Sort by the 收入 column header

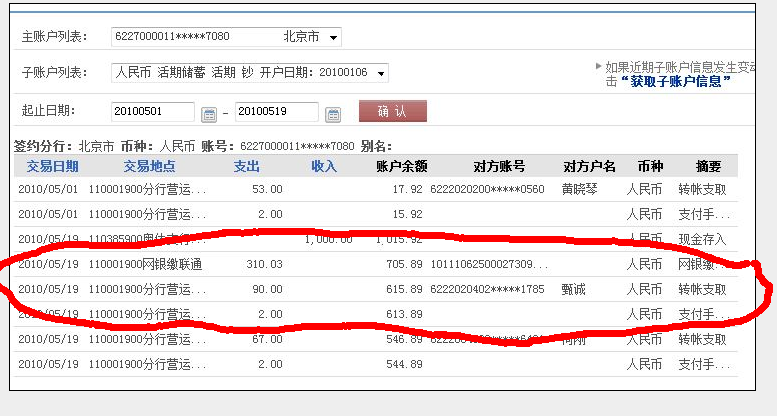[x=323, y=166]
